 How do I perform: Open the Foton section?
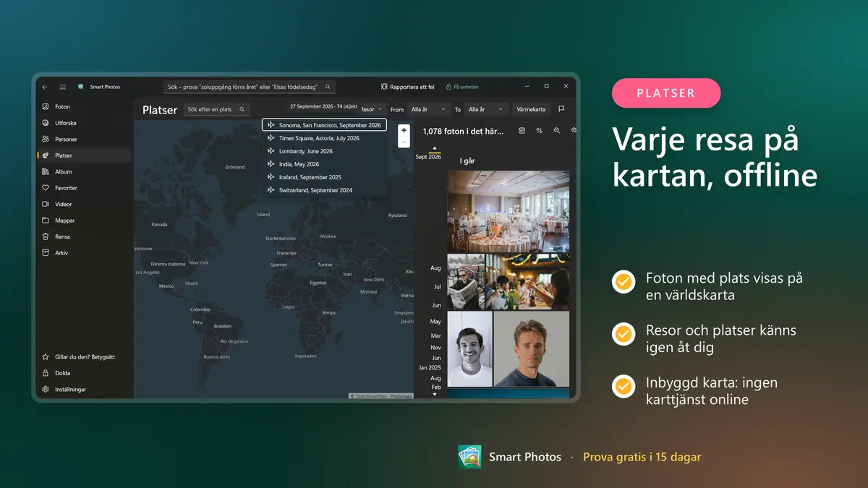click(84, 106)
